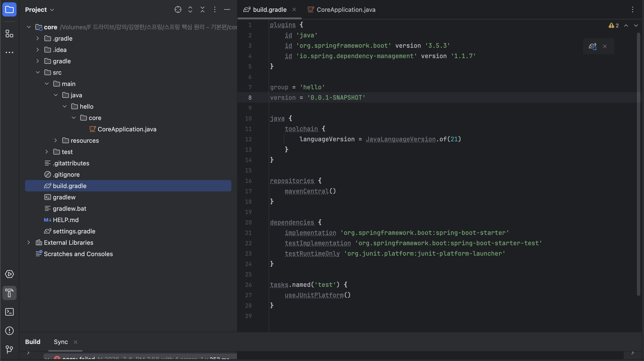The height and width of the screenshot is (361, 644).
Task: Select build.gradle in project tree
Action: pos(128,186)
